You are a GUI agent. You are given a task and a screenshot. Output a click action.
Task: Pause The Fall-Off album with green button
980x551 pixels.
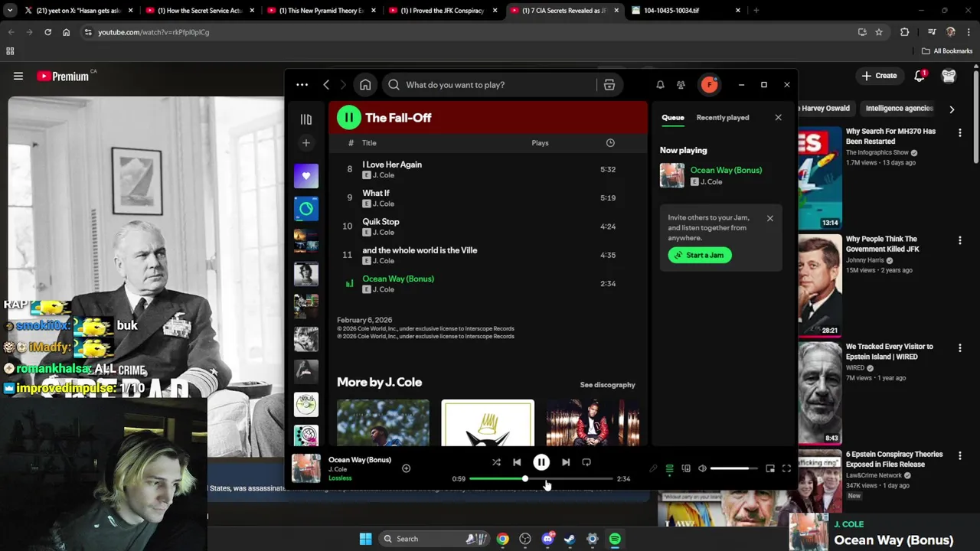pyautogui.click(x=349, y=118)
